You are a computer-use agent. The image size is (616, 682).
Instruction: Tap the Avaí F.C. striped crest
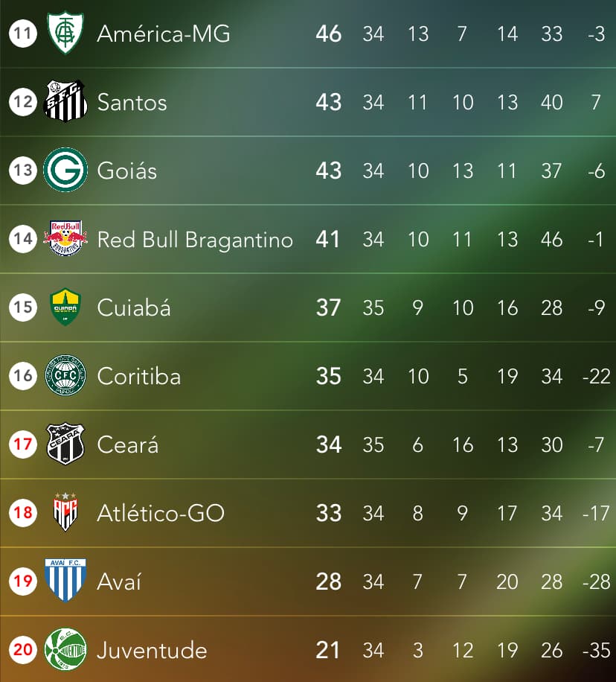(65, 581)
